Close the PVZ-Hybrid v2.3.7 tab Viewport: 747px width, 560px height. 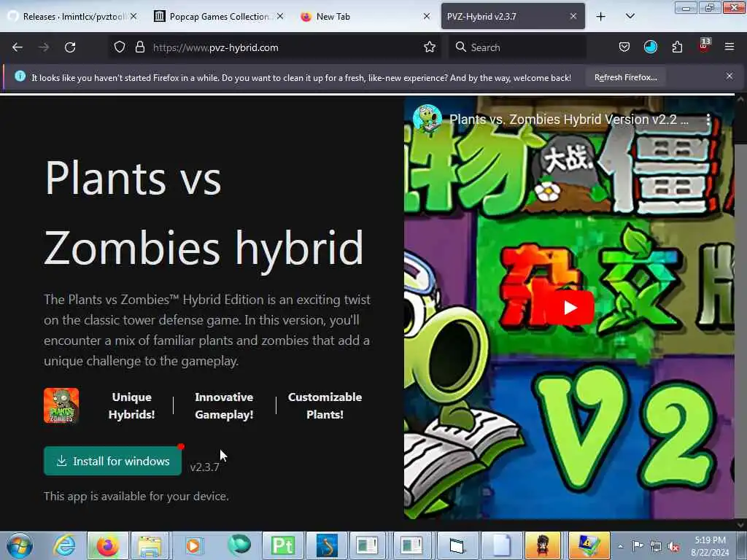pos(573,16)
